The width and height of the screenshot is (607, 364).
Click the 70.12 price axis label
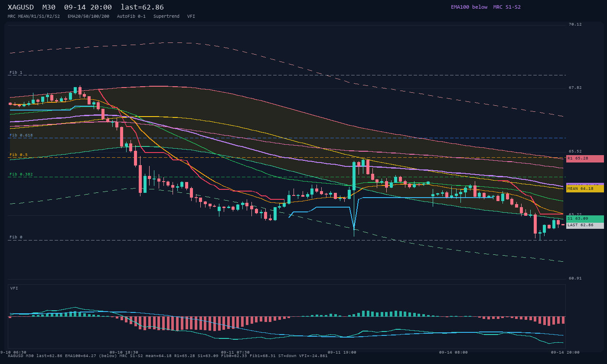[x=575, y=24]
